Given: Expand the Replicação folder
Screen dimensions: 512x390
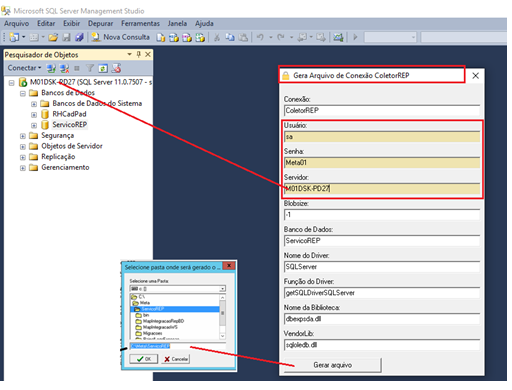Looking at the screenshot, I should pos(23,157).
